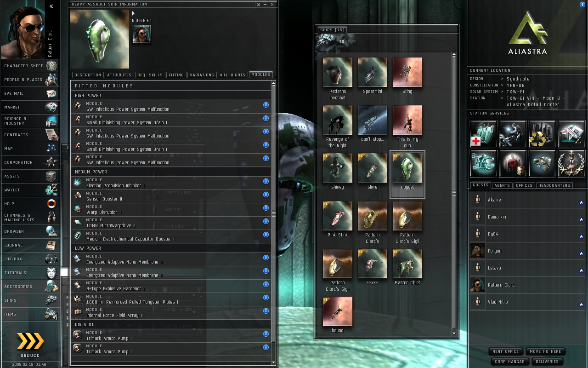588x368 pixels.
Task: Switch to the Attributes tab
Action: coord(119,75)
